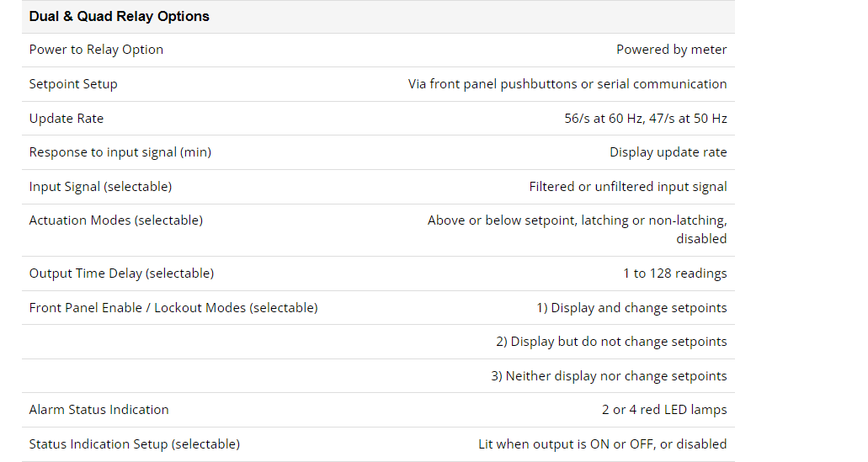Click the Power to Relay Option label
Screen dimensions: 868x462
click(96, 50)
